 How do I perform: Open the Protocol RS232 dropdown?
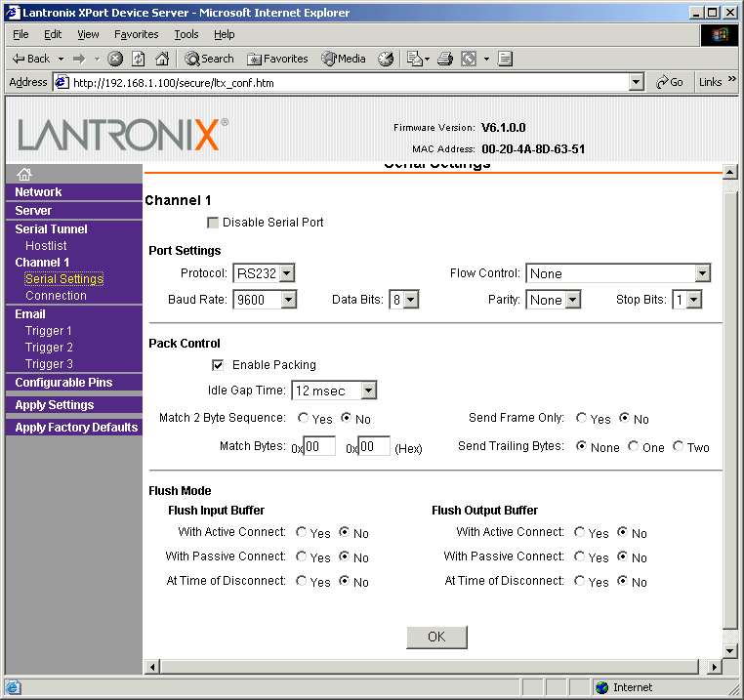264,273
